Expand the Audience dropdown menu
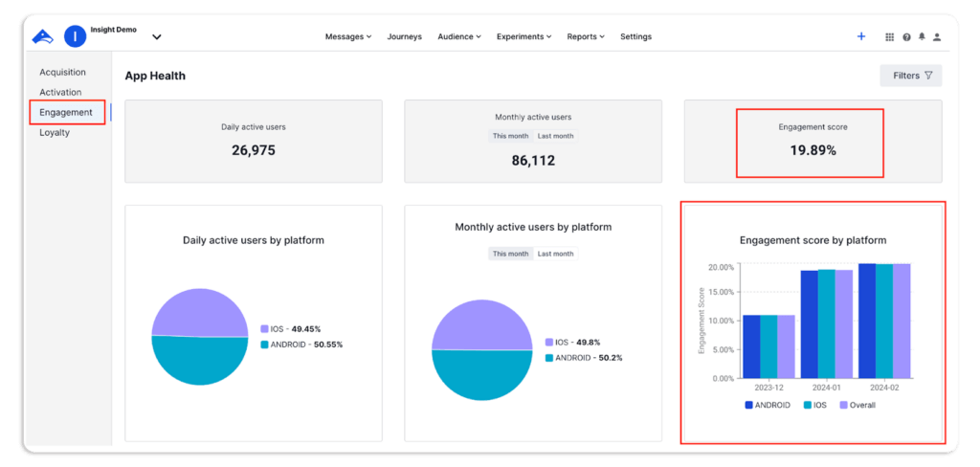This screenshot has width=980, height=467. click(x=460, y=37)
